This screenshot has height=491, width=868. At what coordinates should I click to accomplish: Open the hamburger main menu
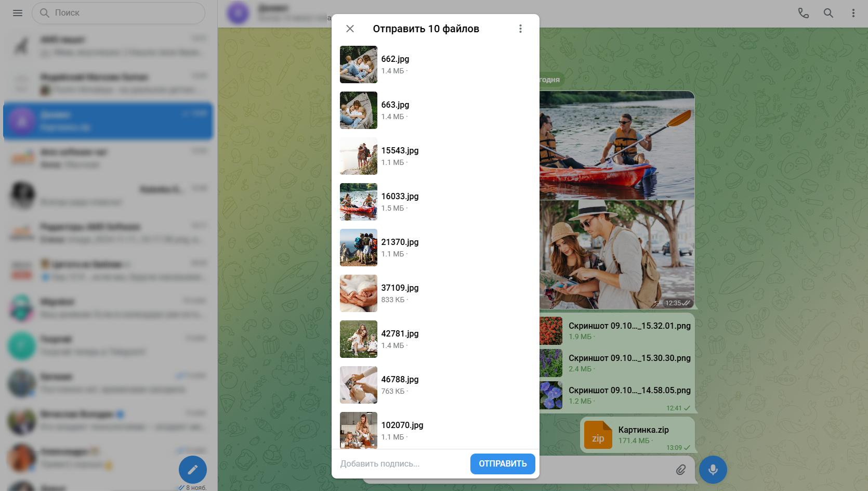click(x=18, y=13)
